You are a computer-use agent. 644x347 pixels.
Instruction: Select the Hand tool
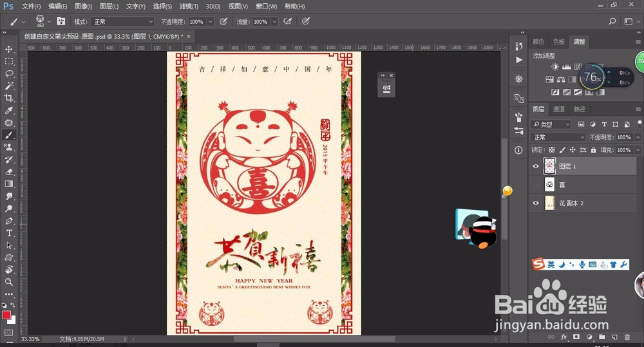tap(8, 270)
